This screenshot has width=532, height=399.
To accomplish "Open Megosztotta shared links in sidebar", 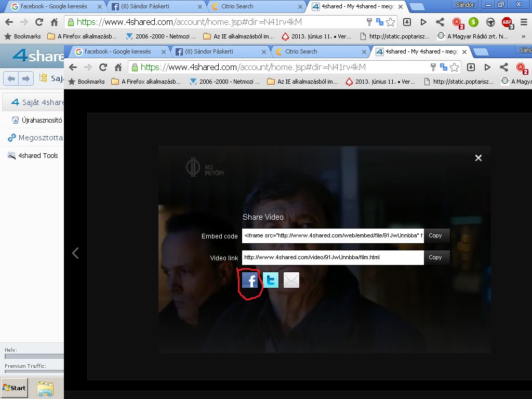I will tap(35, 138).
